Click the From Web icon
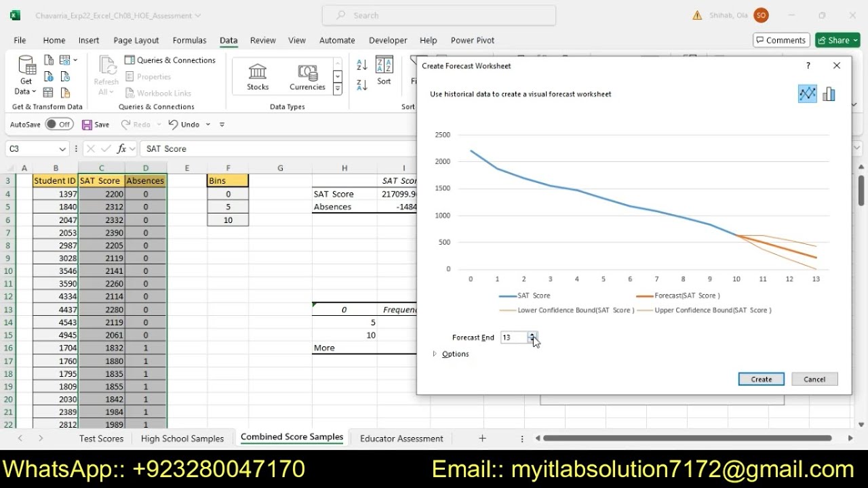 click(x=49, y=77)
